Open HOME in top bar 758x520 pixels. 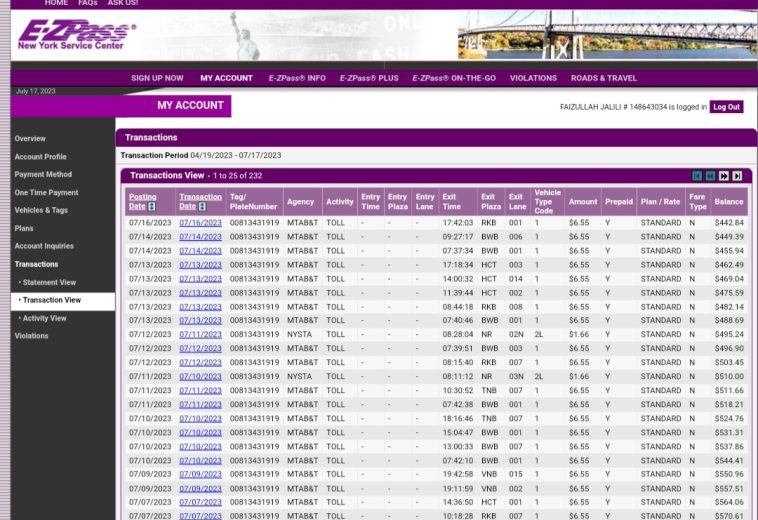pyautogui.click(x=56, y=3)
